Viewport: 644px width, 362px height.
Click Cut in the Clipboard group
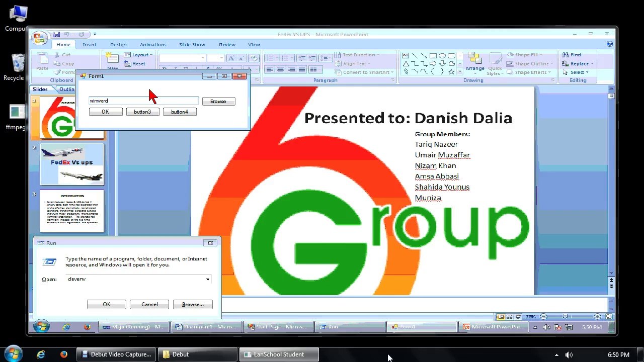[63, 55]
